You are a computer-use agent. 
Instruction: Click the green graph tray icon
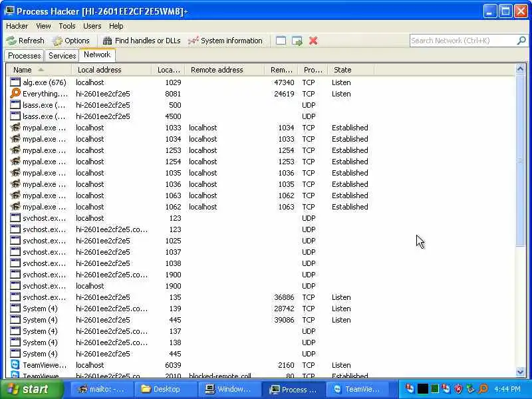434,389
